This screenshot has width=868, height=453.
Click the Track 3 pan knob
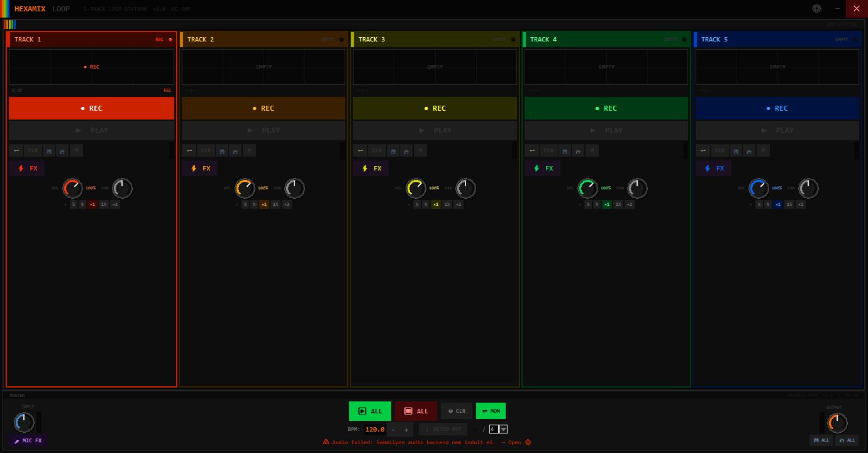tap(466, 188)
